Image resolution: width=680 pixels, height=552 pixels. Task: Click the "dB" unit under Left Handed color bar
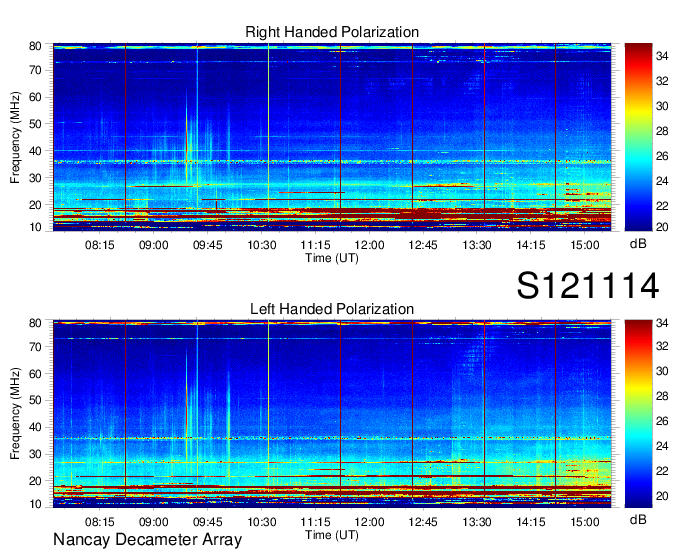point(638,519)
